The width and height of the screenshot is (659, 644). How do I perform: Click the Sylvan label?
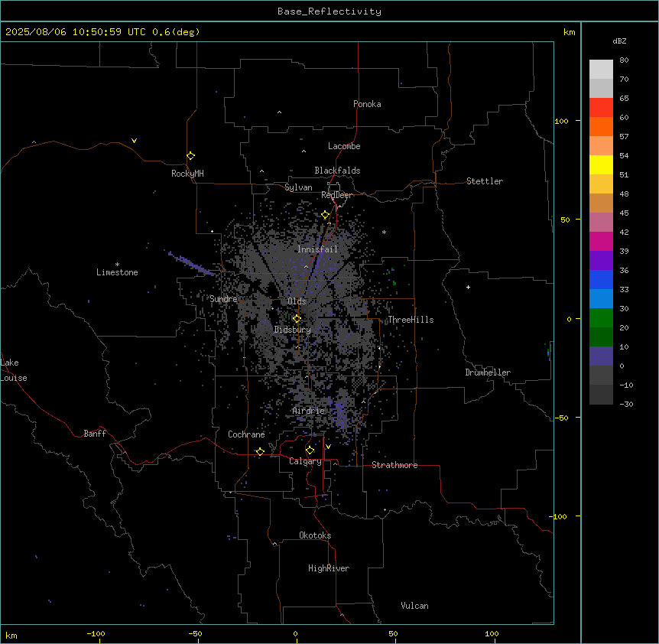[x=298, y=187]
